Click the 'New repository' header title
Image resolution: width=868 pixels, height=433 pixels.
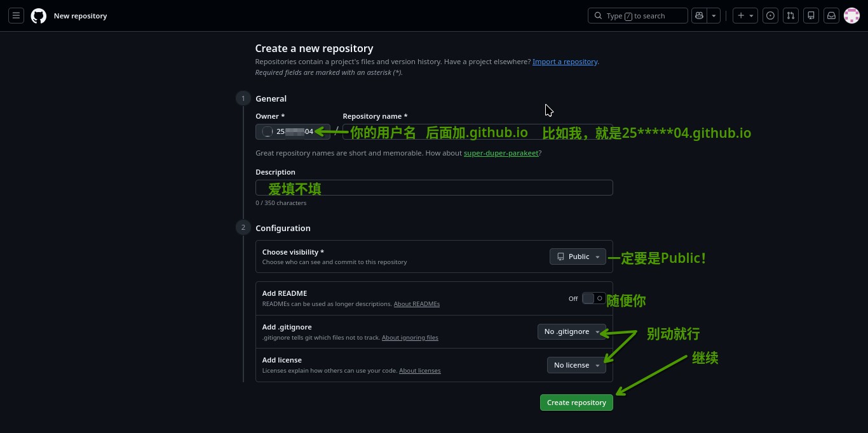tap(80, 16)
